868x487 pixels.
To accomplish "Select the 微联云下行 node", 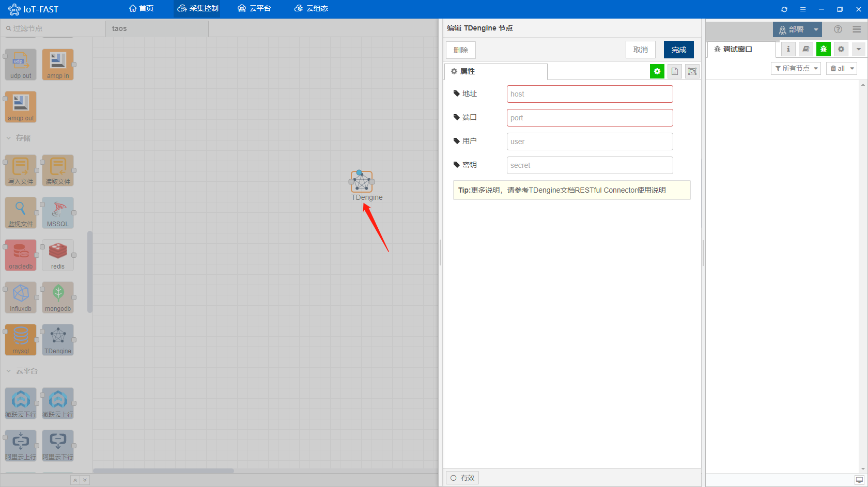I will click(x=21, y=403).
